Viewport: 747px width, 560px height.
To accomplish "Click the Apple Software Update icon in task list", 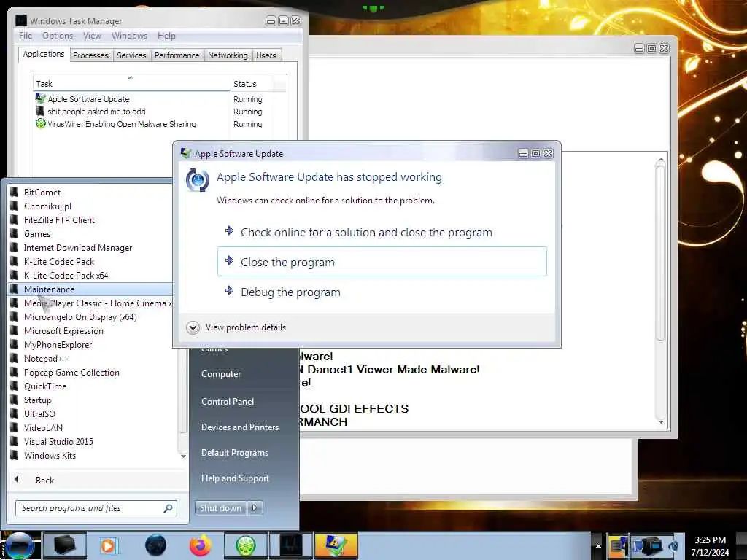I will tap(41, 98).
